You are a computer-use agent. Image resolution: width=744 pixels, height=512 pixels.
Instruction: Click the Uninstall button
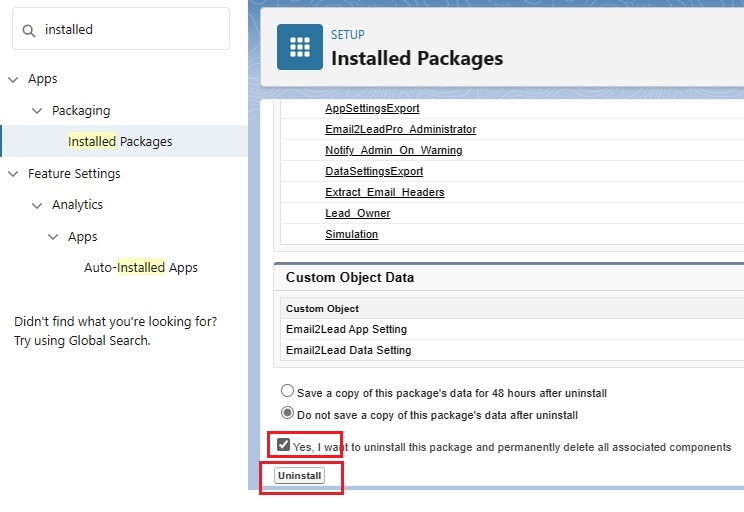tap(299, 475)
